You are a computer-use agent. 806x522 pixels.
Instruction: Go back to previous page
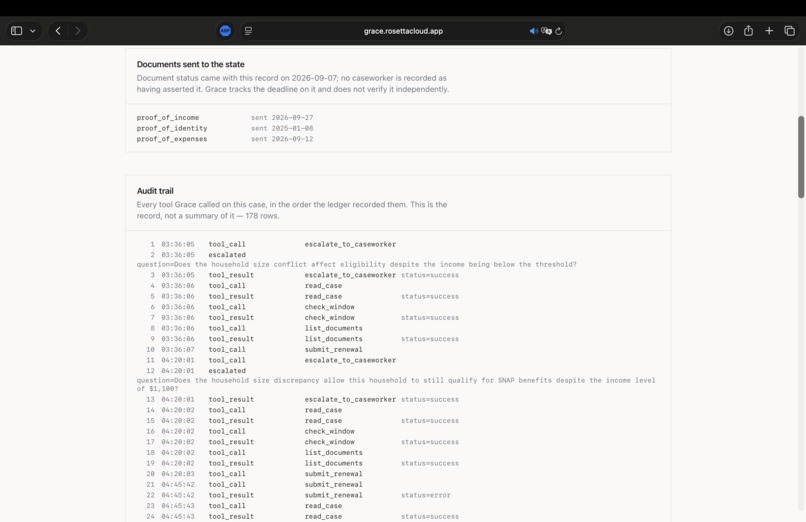58,31
